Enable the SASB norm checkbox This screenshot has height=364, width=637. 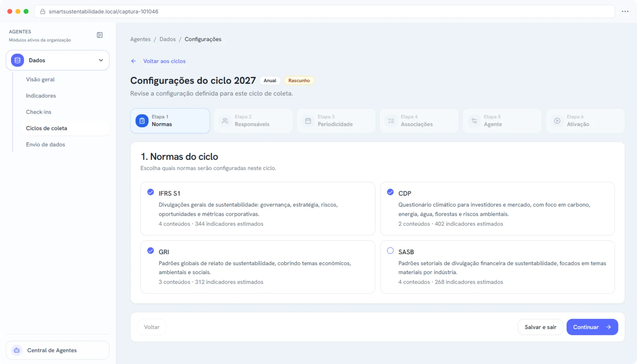tap(390, 250)
